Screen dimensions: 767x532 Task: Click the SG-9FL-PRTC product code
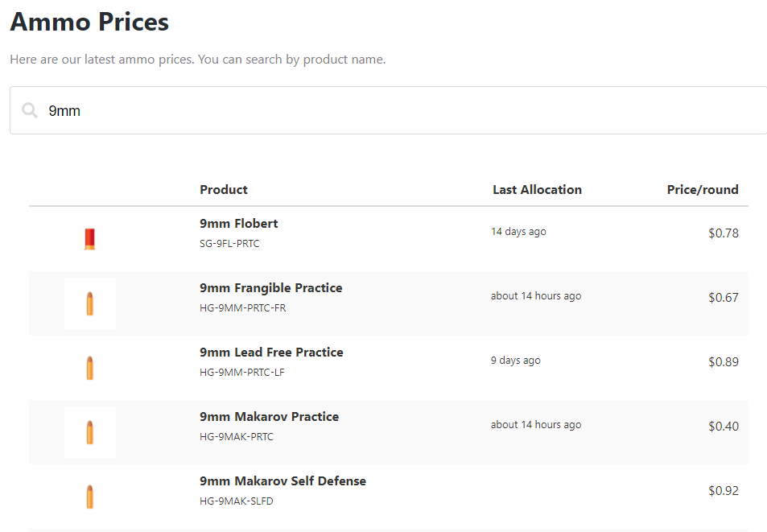pyautogui.click(x=229, y=244)
